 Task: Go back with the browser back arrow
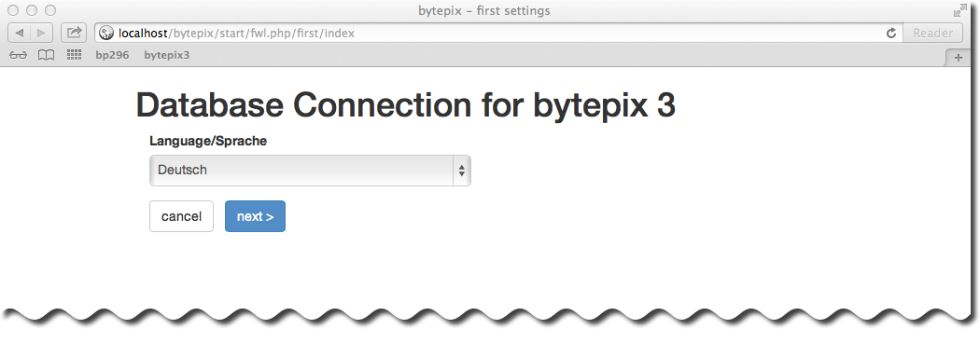[20, 33]
